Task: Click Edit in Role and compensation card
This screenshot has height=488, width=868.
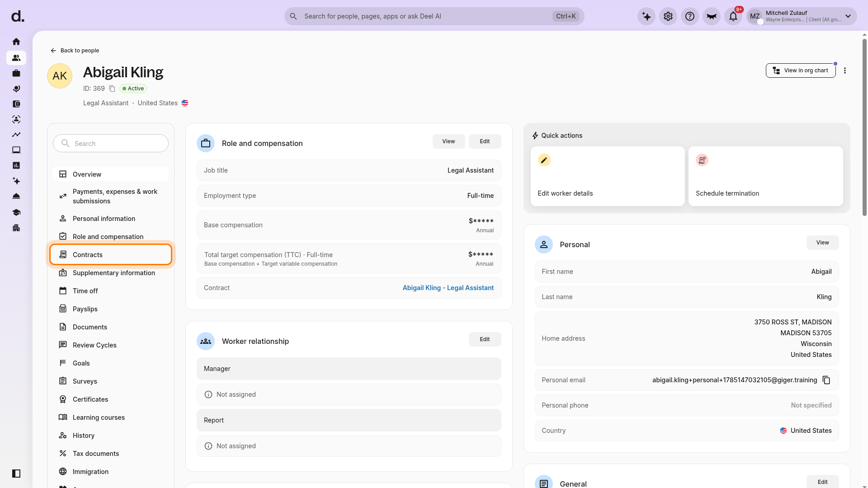Action: click(x=485, y=141)
